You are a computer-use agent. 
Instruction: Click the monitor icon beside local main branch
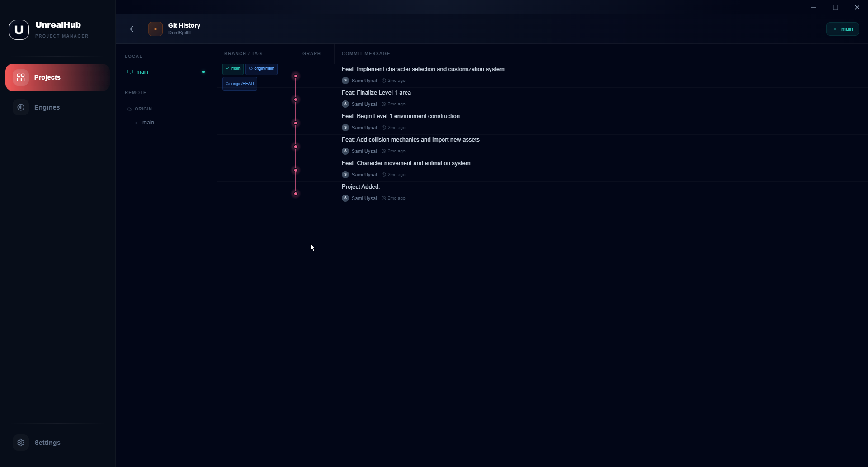pos(130,71)
